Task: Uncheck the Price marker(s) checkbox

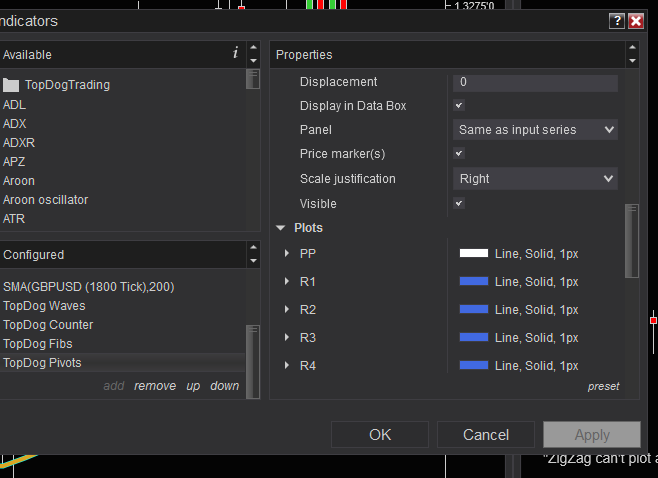Action: [x=459, y=154]
